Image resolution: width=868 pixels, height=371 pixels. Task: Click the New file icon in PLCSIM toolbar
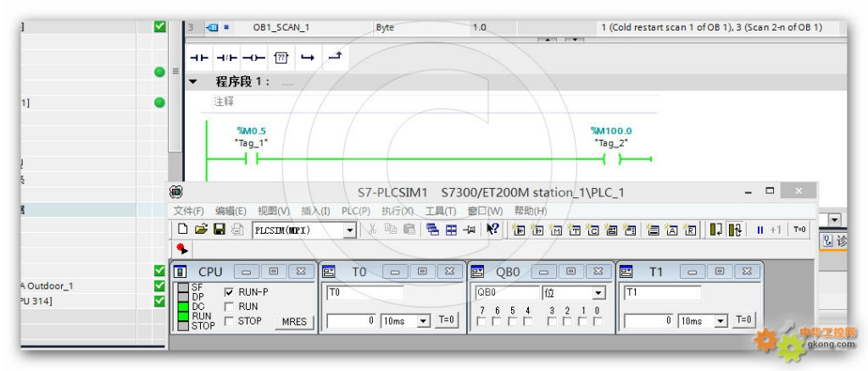tap(183, 230)
